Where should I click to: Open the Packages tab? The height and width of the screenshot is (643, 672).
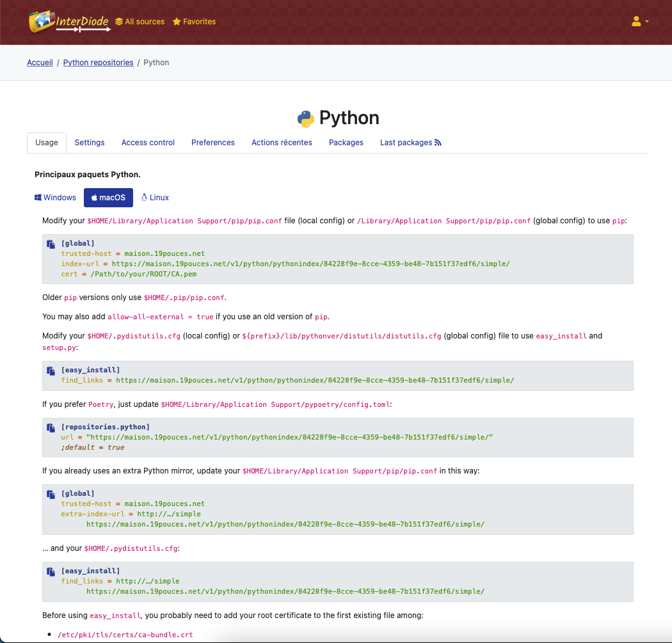(x=346, y=143)
